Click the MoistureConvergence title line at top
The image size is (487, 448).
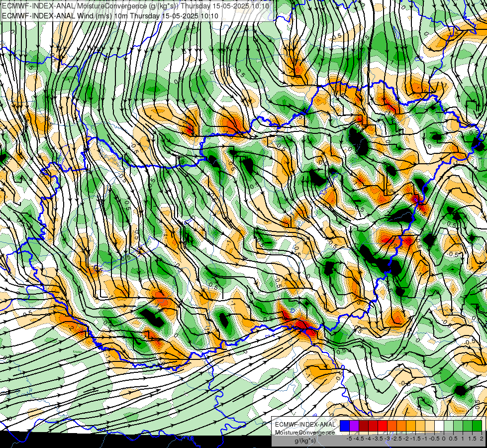135,6
